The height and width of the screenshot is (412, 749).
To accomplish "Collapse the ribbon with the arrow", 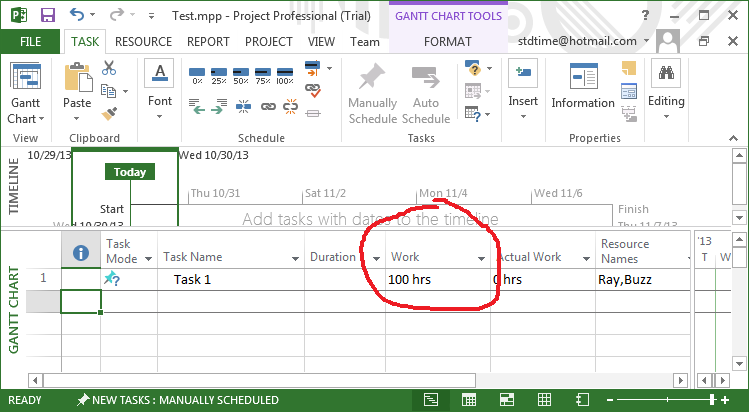I will [x=733, y=138].
